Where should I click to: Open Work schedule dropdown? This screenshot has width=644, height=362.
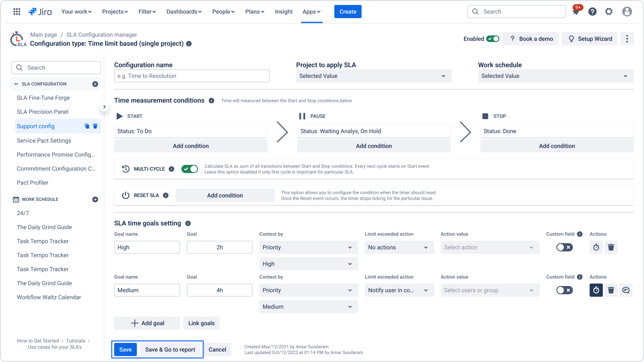[556, 76]
